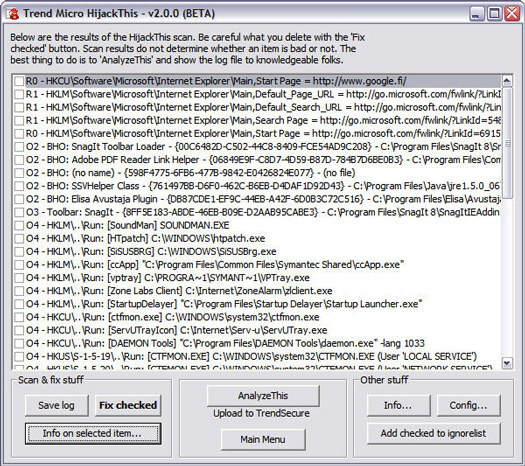Select the 'ServUTray.exe' row text
The width and height of the screenshot is (525, 466).
click(x=176, y=330)
